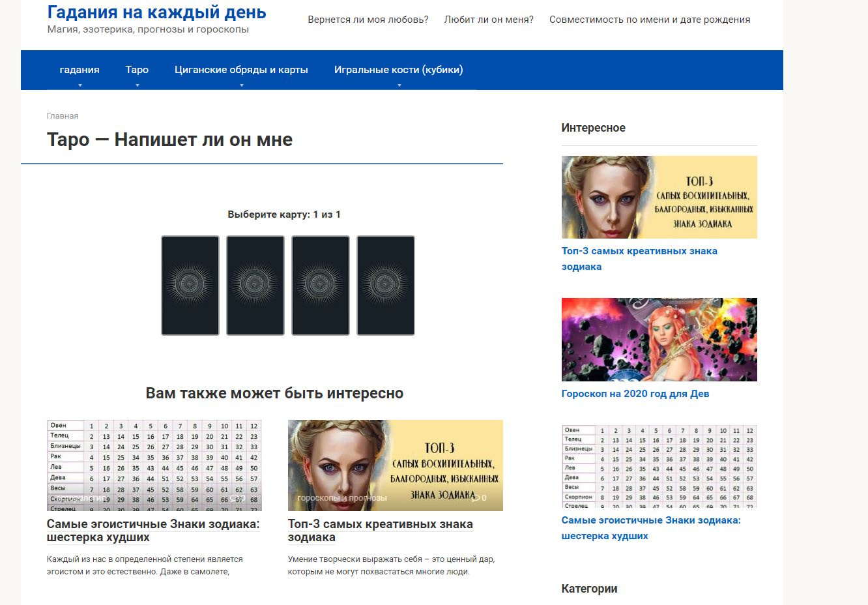The image size is (868, 605).
Task: Expand arrow under "Игральные кости (кубики)"
Action: tap(399, 85)
